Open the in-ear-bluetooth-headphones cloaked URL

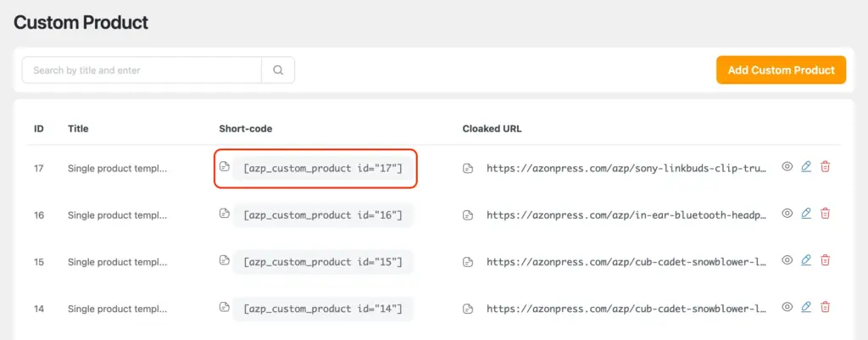click(626, 215)
